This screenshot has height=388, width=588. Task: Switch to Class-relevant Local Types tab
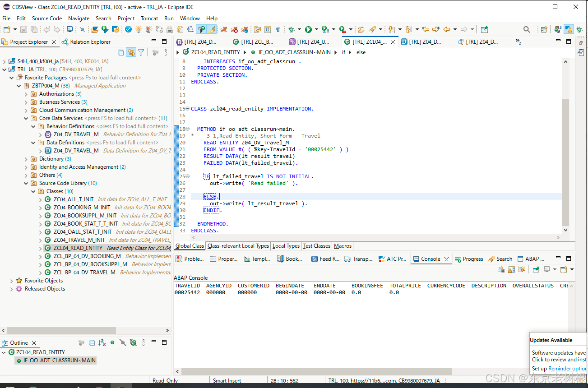[238, 246]
